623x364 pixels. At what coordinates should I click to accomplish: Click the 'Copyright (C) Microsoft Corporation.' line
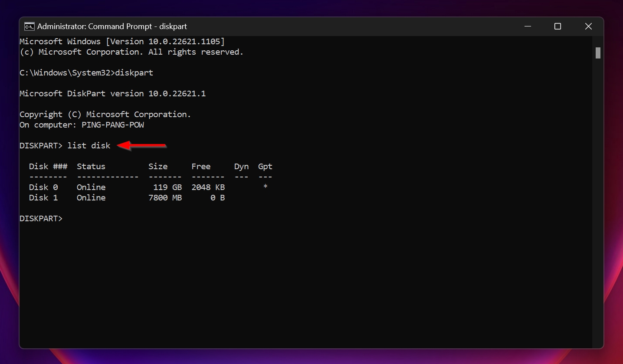pyautogui.click(x=105, y=115)
